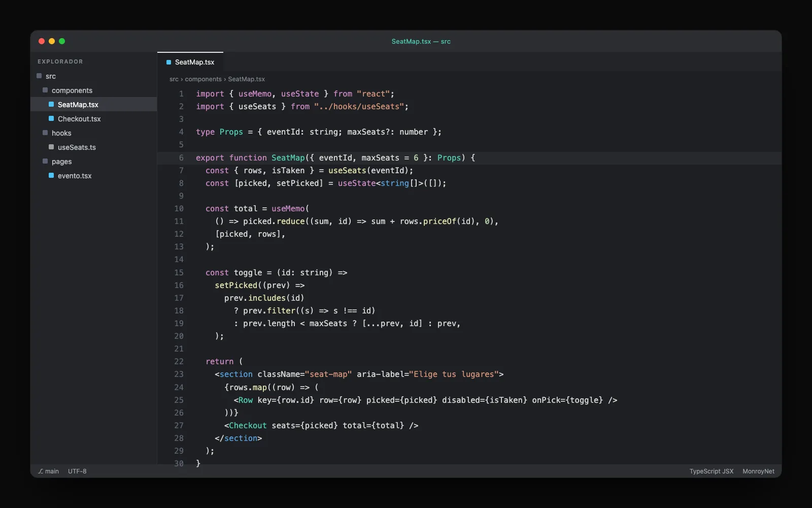Click rows.map on line 24
This screenshot has height=508, width=812.
tap(248, 388)
